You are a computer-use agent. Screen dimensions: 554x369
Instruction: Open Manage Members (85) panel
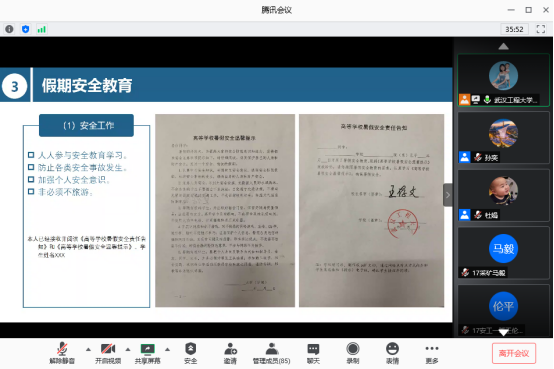[x=271, y=353]
